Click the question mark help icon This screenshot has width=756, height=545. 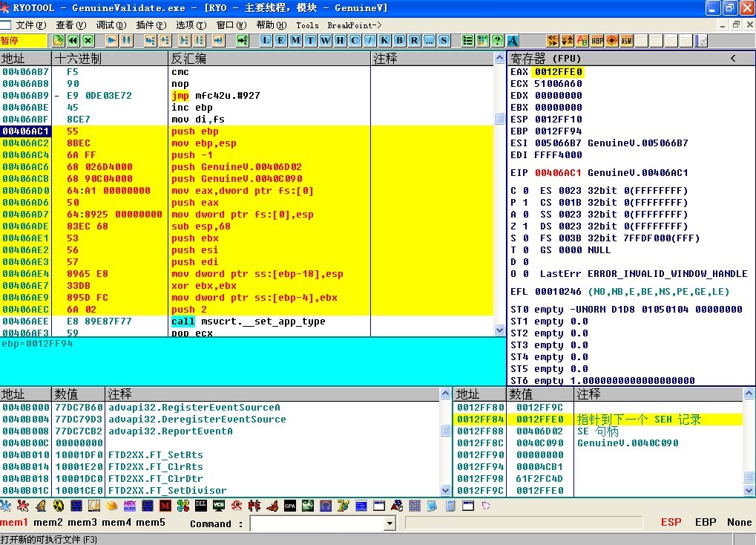pos(497,41)
